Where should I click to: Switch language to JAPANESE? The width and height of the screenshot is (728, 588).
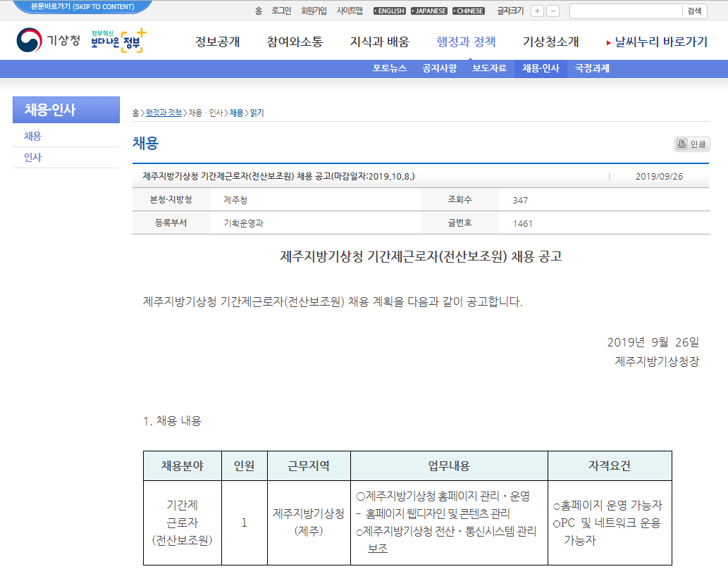click(428, 11)
